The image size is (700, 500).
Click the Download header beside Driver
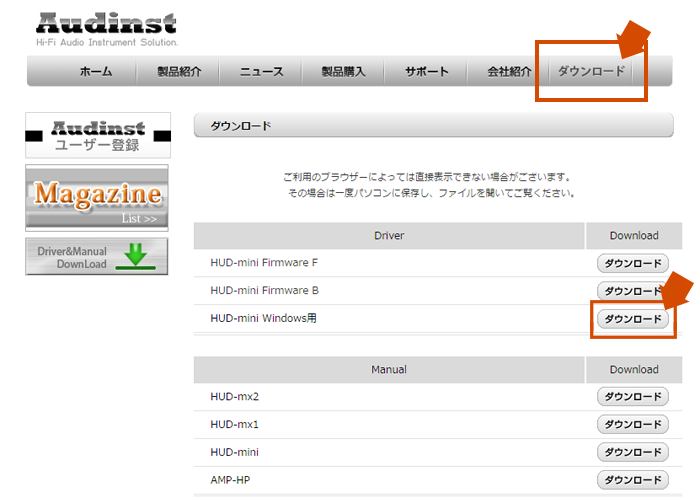[x=634, y=236]
